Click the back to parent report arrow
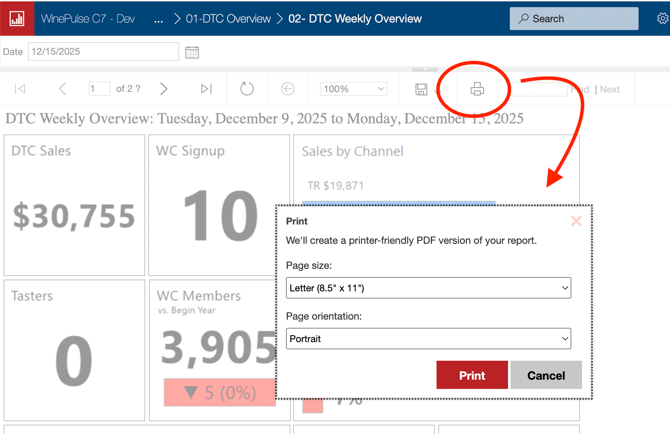This screenshot has width=670, height=434. click(288, 89)
